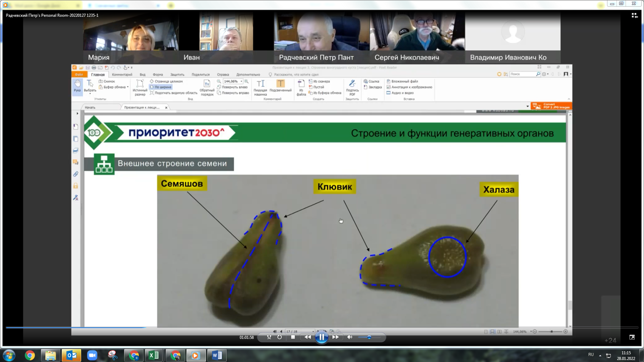
Task: Select the Пишущая машинка typewriter tool
Action: coord(260,88)
